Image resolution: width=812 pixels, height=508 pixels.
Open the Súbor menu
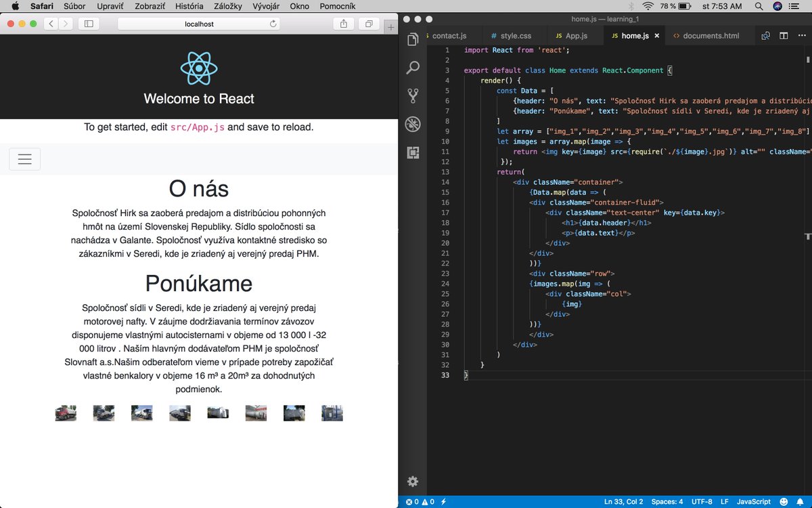[75, 6]
